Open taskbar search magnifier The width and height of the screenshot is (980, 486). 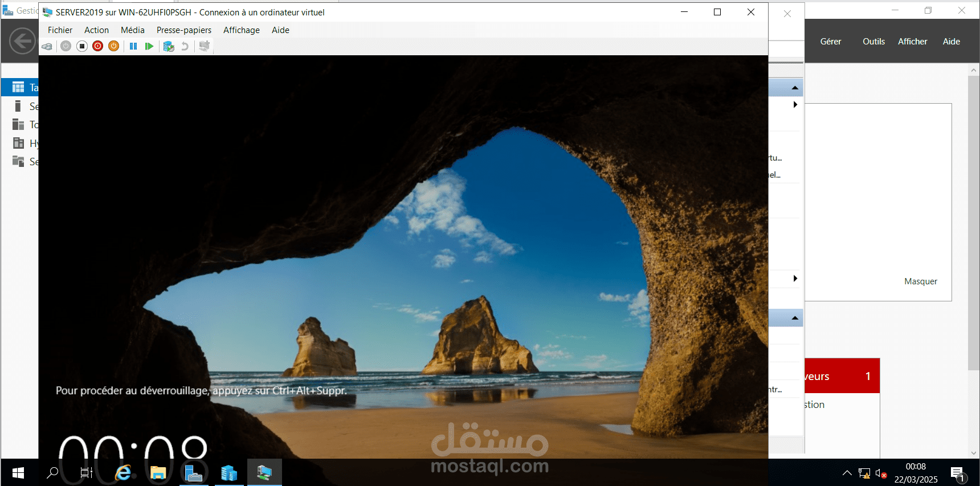(x=52, y=473)
